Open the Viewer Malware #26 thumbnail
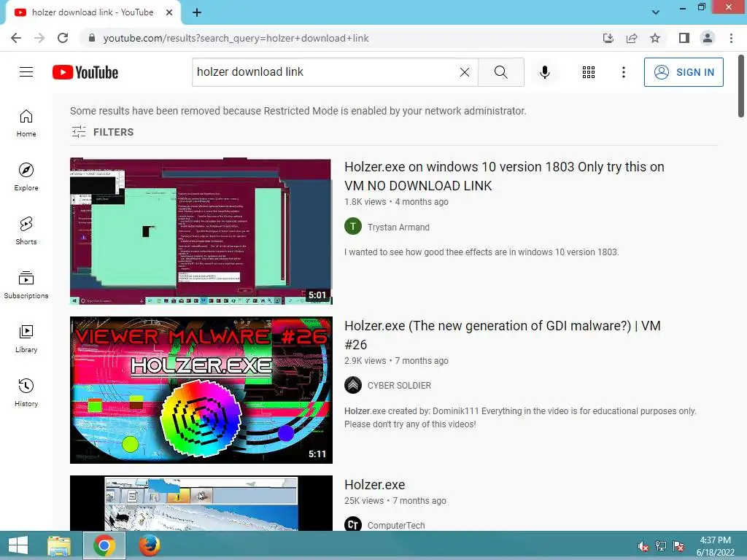The width and height of the screenshot is (747, 560). 201,390
